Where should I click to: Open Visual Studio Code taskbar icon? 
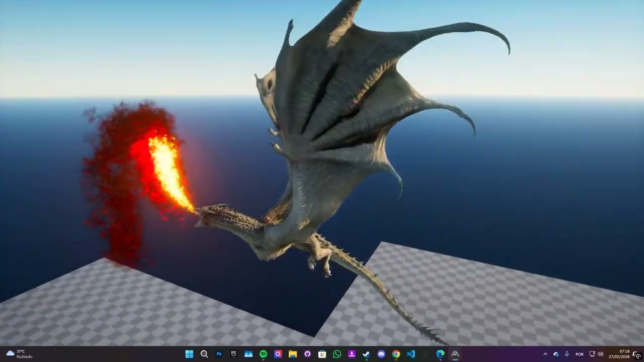411,354
